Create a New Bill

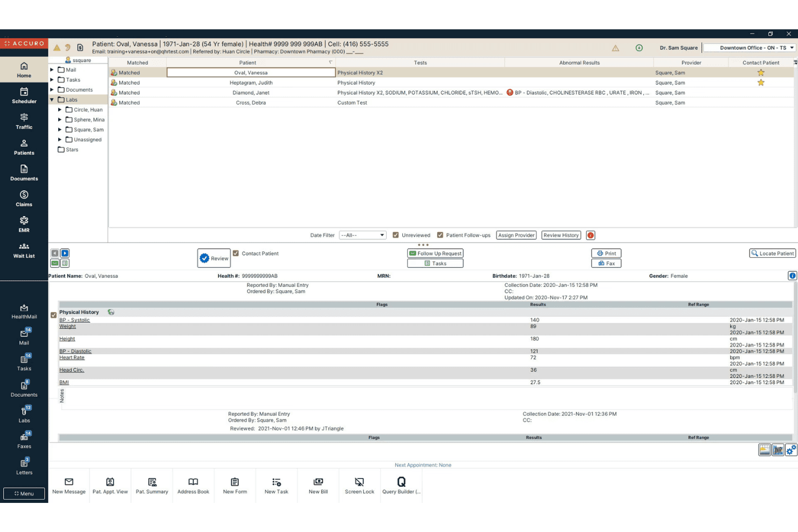(x=318, y=485)
